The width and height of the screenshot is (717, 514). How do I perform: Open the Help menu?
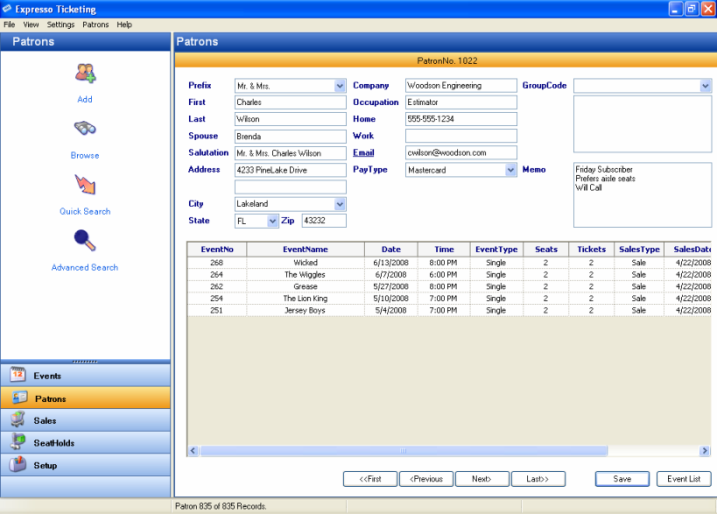pyautogui.click(x=124, y=25)
